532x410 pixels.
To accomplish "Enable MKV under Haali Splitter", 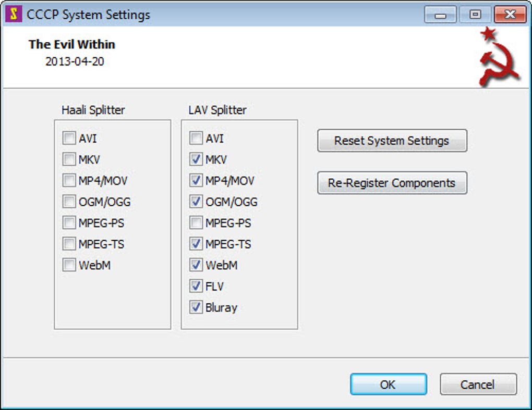I will [69, 159].
